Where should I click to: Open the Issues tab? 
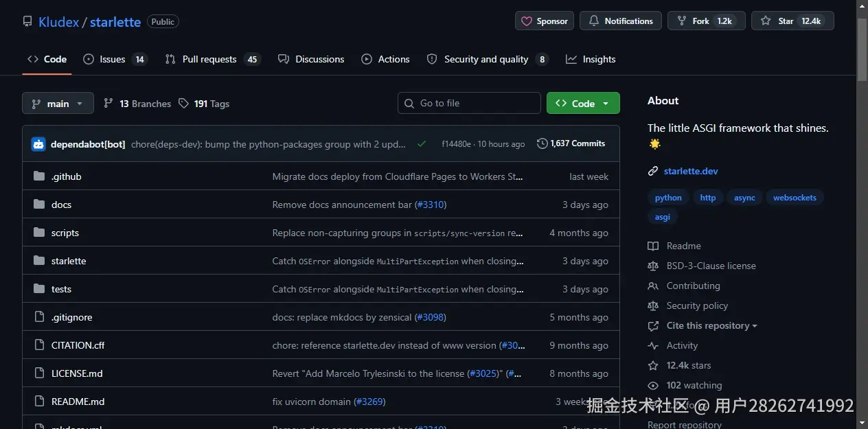115,60
